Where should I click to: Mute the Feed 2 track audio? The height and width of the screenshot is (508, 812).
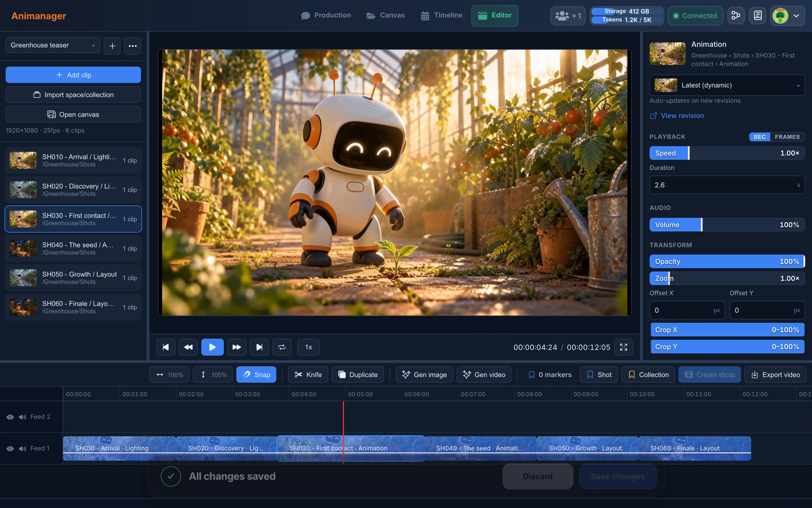(23, 417)
